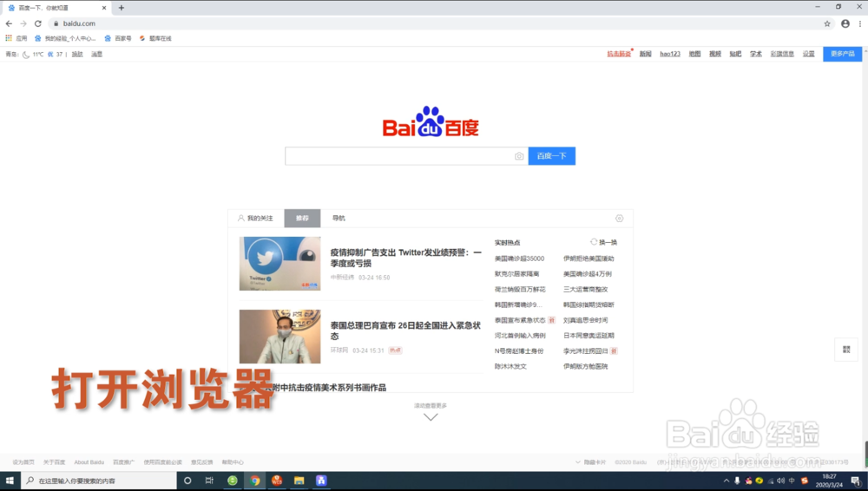Open the 学术 link in top nav
Image resolution: width=868 pixels, height=491 pixels.
tap(756, 54)
